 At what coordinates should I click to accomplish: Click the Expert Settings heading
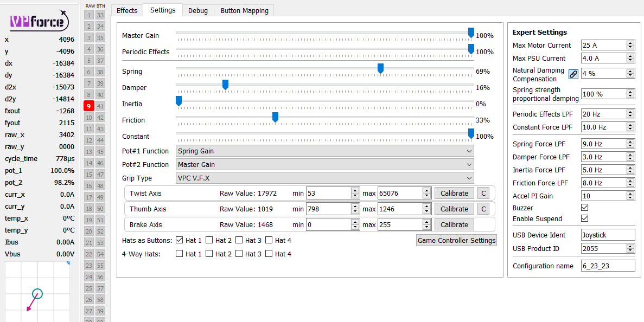pyautogui.click(x=540, y=33)
